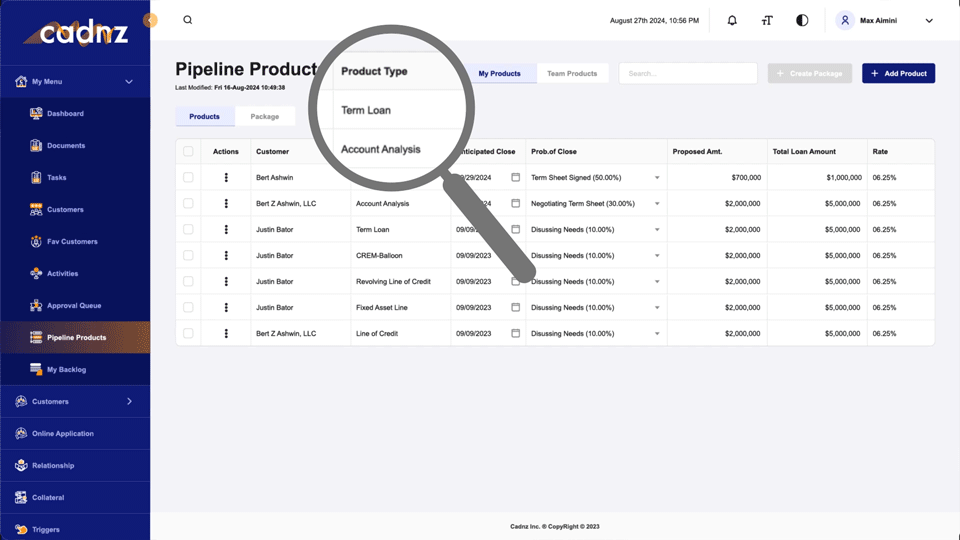The width and height of the screenshot is (960, 540).
Task: Select the Bert Ashwin row checkbox
Action: 188,178
